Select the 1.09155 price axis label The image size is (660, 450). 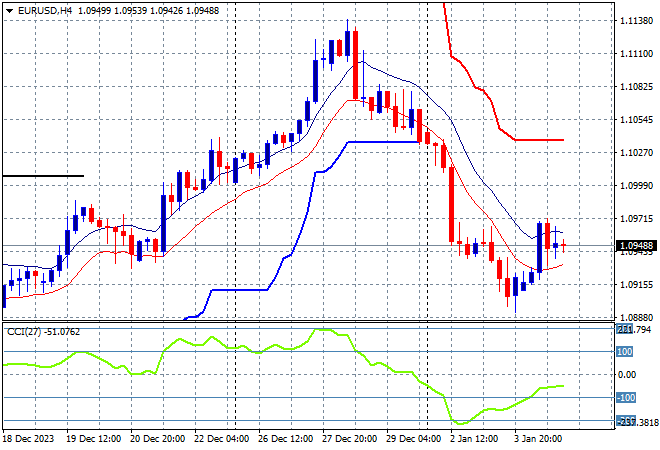click(x=636, y=285)
